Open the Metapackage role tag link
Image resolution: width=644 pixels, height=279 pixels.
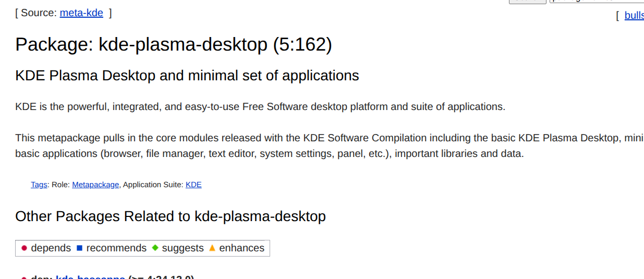pos(95,185)
